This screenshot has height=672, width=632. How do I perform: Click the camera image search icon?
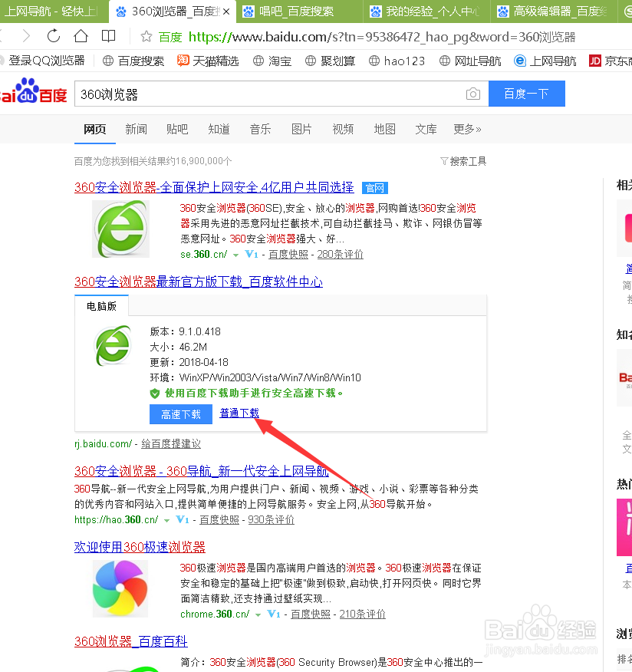(473, 94)
